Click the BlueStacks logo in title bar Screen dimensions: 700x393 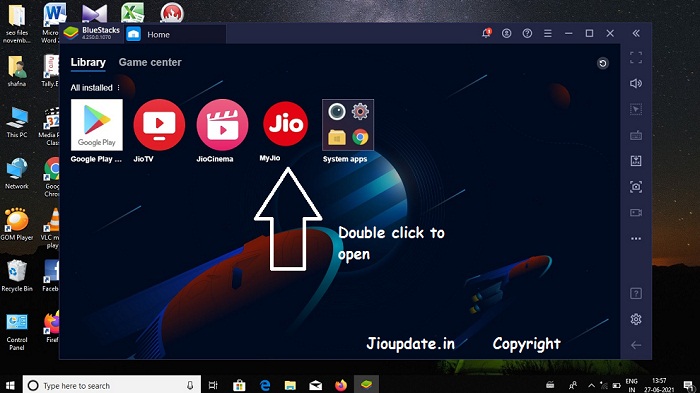click(x=71, y=33)
